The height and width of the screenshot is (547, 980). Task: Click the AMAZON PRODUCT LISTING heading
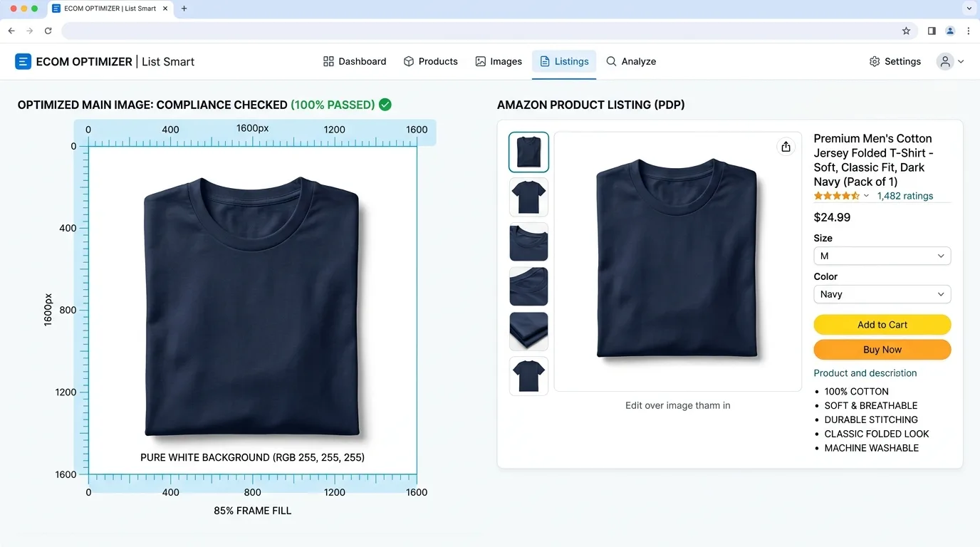pos(591,105)
